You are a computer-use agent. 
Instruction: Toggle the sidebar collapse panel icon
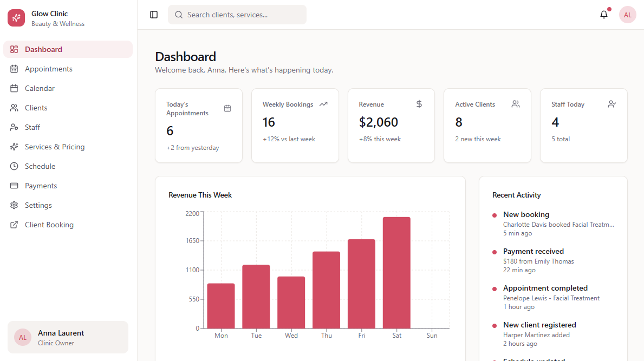click(154, 15)
